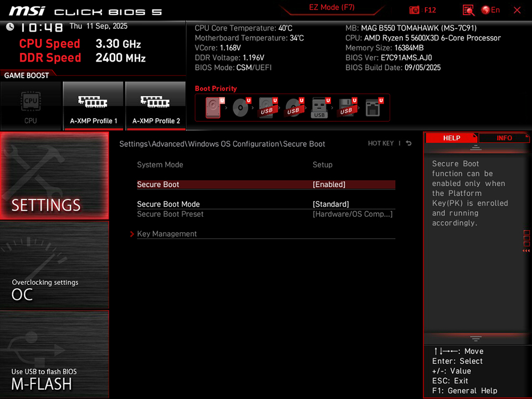Click the back arrow near HOT KEY
532x399 pixels.
(408, 143)
